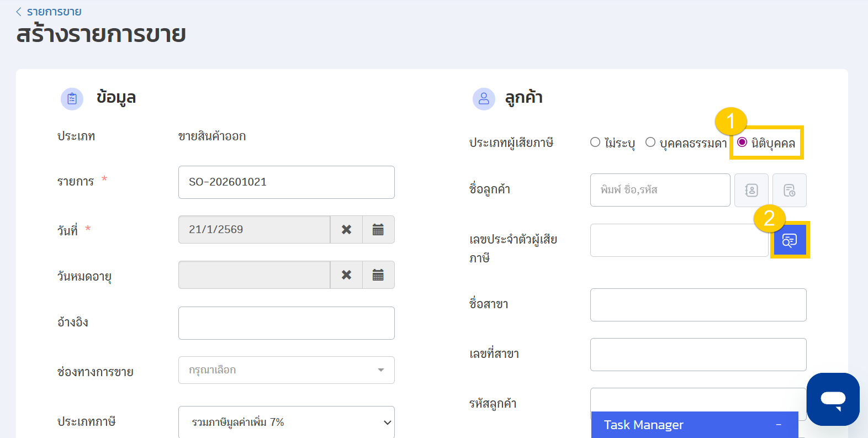
Task: Click the รายการ number input field
Action: (286, 182)
